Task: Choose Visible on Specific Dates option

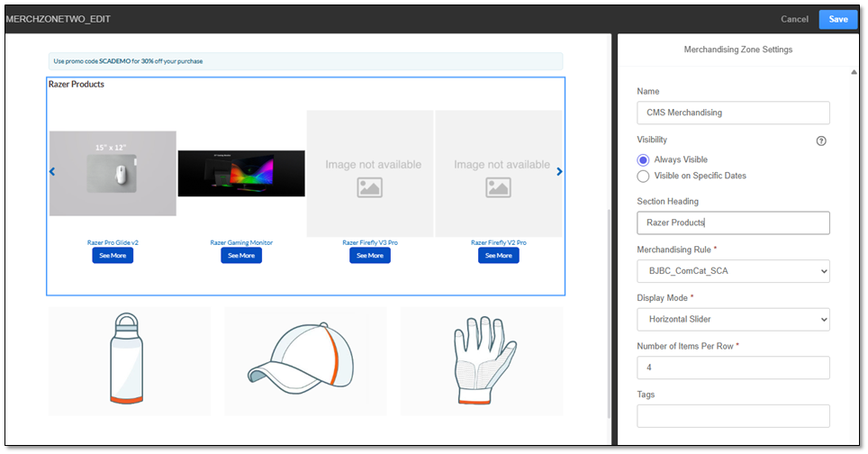Action: (x=643, y=176)
